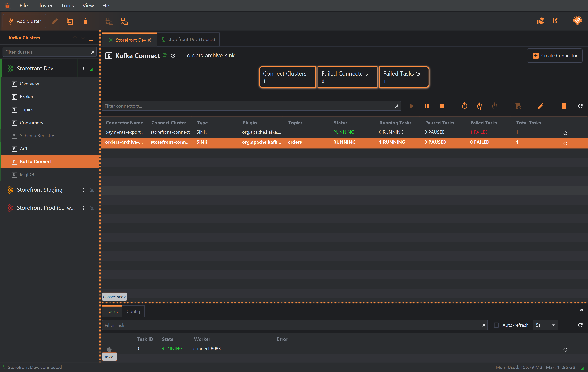Restart task 0 via the row icon
Screen dimensions: 588x372
point(565,349)
